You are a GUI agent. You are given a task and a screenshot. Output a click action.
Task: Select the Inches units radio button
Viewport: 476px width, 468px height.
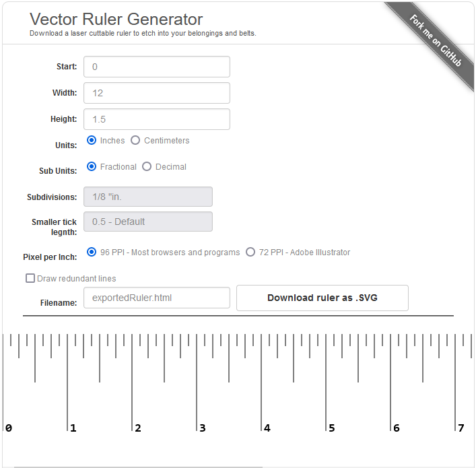click(92, 141)
